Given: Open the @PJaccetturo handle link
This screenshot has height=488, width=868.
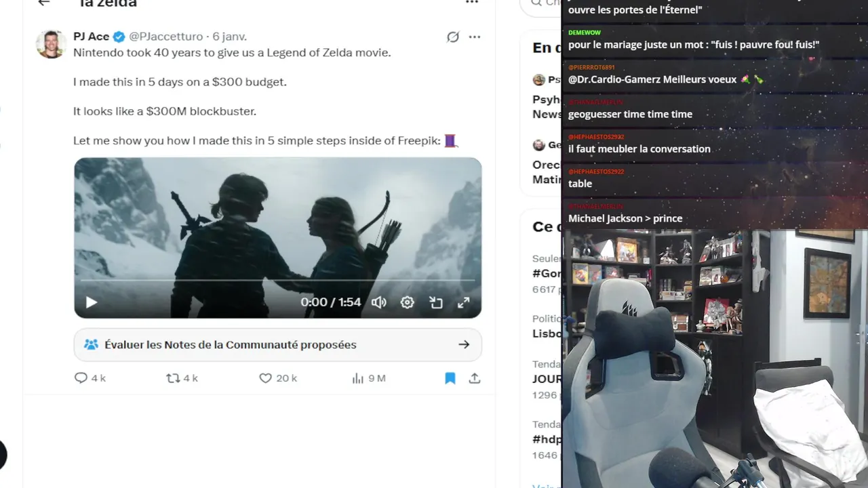Looking at the screenshot, I should (165, 37).
